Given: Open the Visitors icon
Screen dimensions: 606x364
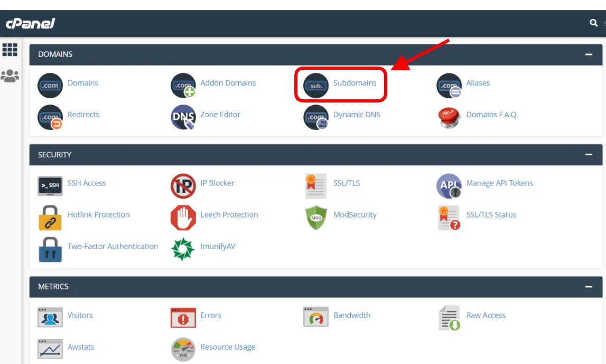Looking at the screenshot, I should point(50,317).
